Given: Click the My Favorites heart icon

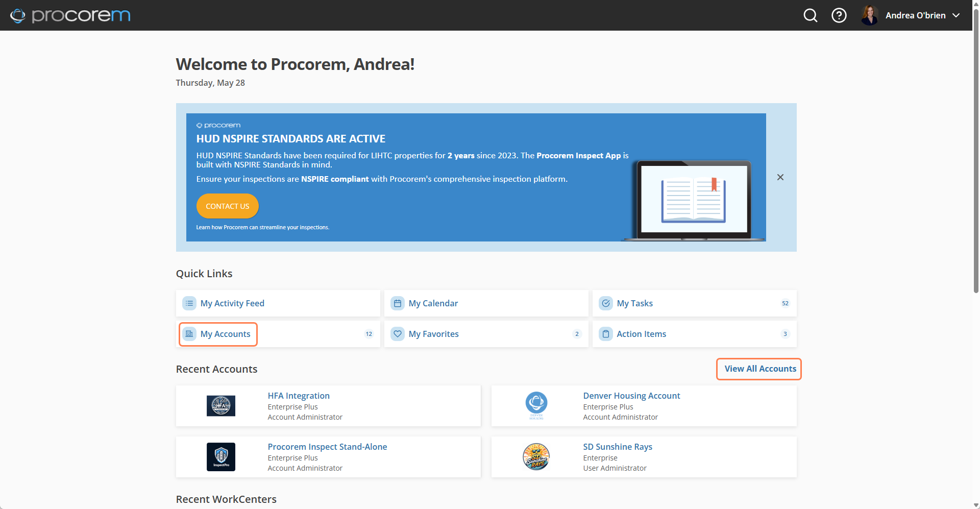Looking at the screenshot, I should click(x=398, y=334).
